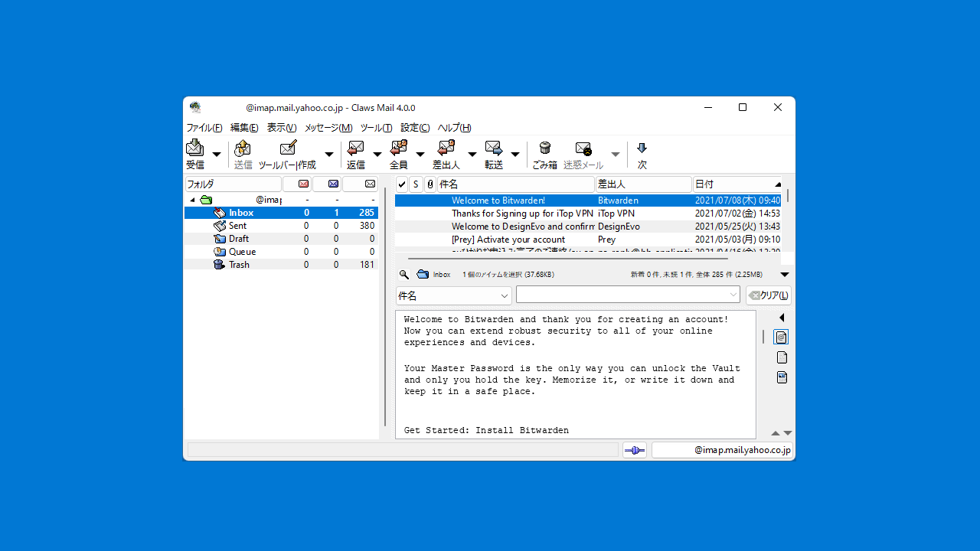The width and height of the screenshot is (980, 551).
Task: Click the Inbox folder icon in summary bar
Action: (423, 274)
